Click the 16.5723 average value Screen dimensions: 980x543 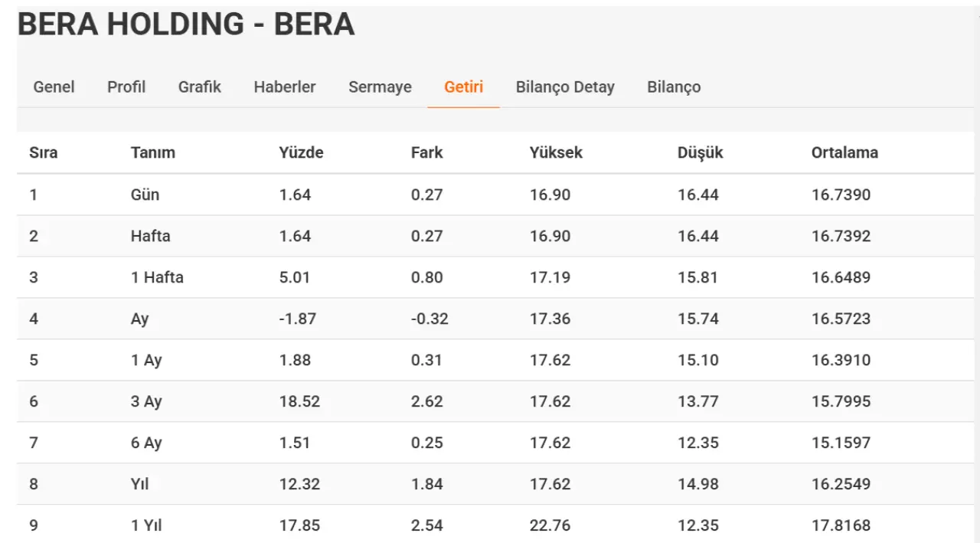tap(841, 319)
